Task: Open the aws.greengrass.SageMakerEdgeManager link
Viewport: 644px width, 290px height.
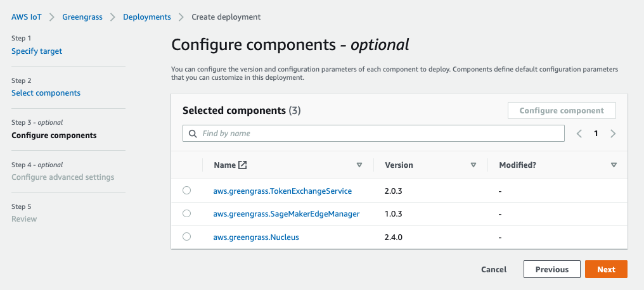Action: (x=287, y=214)
